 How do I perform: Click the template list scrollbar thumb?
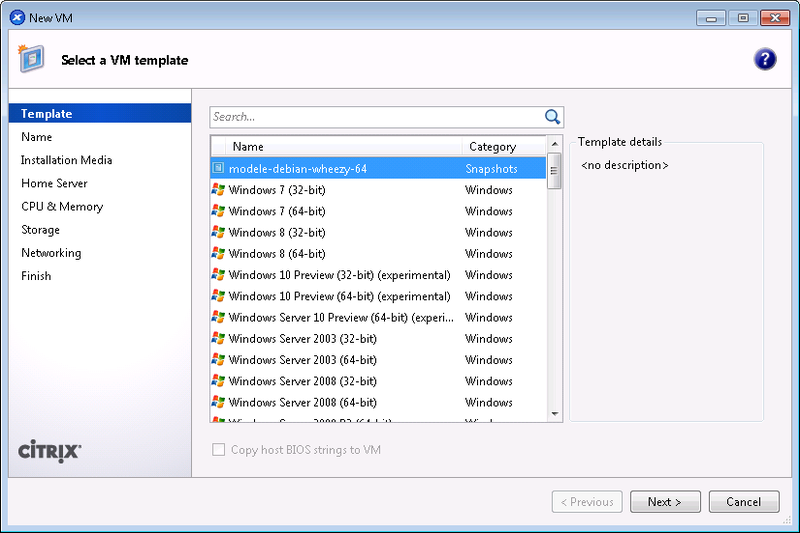(554, 171)
